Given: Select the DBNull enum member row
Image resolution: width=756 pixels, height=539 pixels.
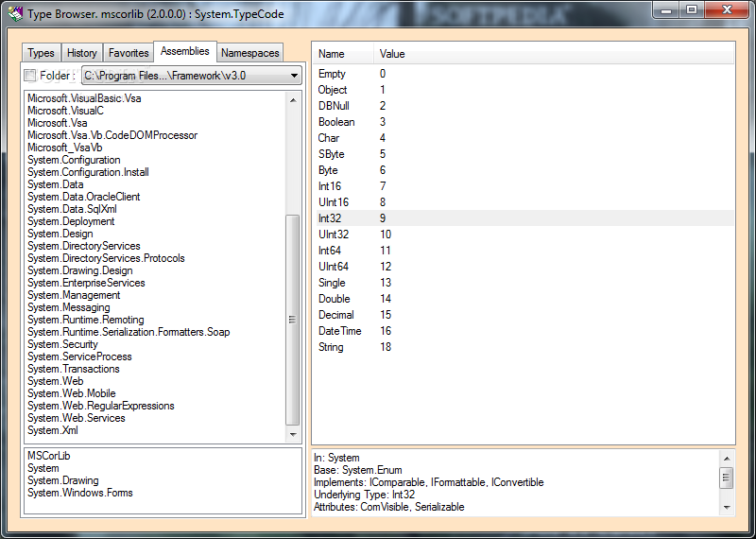Looking at the screenshot, I should [524, 106].
